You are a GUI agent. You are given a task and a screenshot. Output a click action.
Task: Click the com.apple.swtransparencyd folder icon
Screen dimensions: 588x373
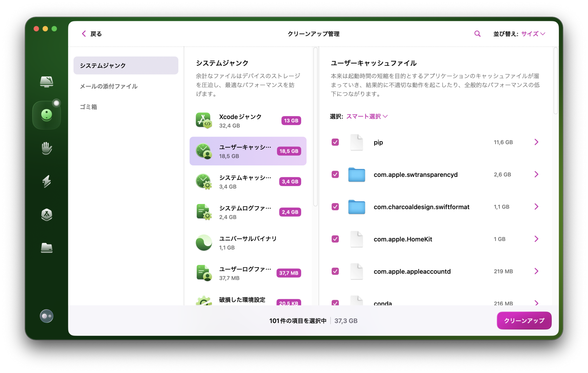pyautogui.click(x=357, y=175)
